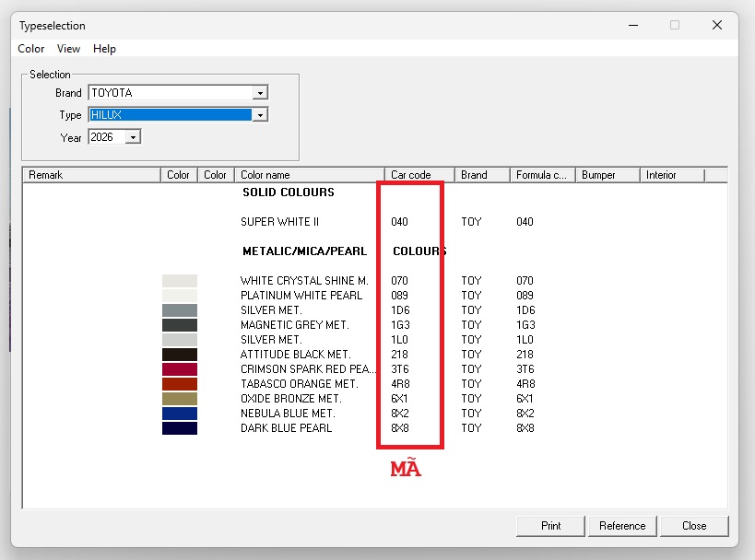Open the Help menu
The image size is (755, 560).
pyautogui.click(x=104, y=49)
